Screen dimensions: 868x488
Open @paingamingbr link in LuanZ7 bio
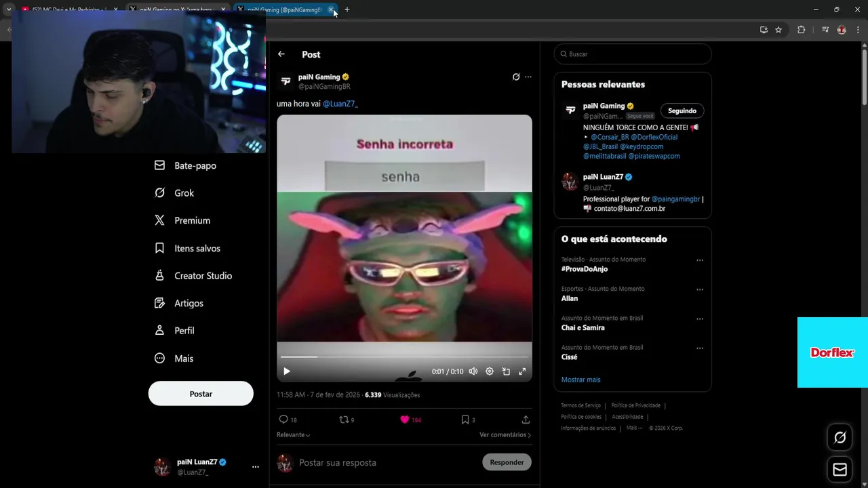pos(676,199)
